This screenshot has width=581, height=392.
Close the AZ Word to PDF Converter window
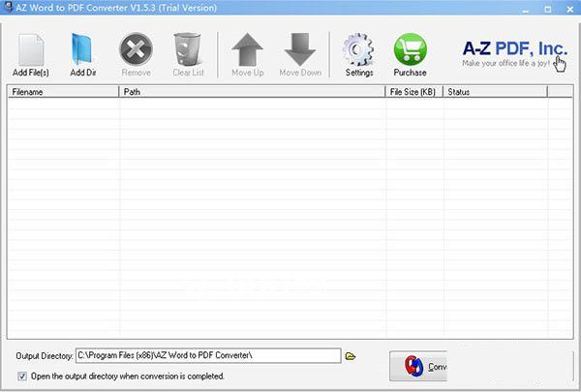pyautogui.click(x=570, y=10)
